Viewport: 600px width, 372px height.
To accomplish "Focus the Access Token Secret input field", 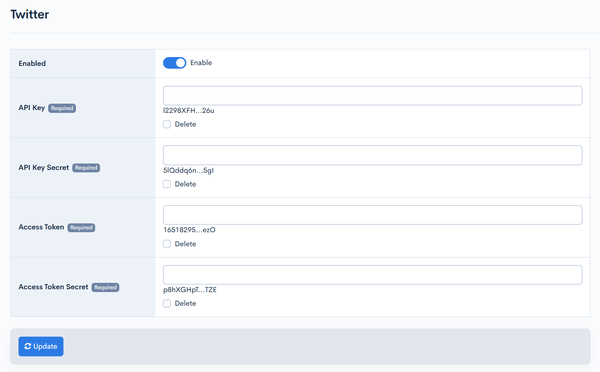I will tap(373, 275).
